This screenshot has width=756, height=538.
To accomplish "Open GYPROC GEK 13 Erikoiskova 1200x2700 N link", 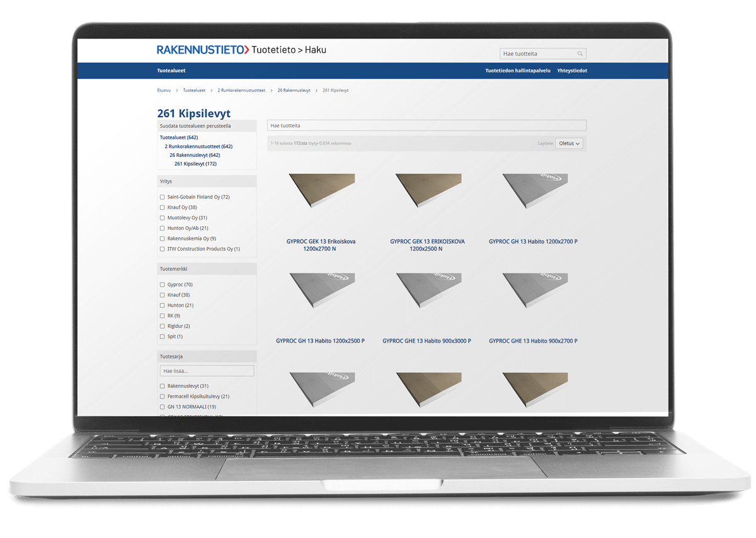I will click(x=321, y=245).
